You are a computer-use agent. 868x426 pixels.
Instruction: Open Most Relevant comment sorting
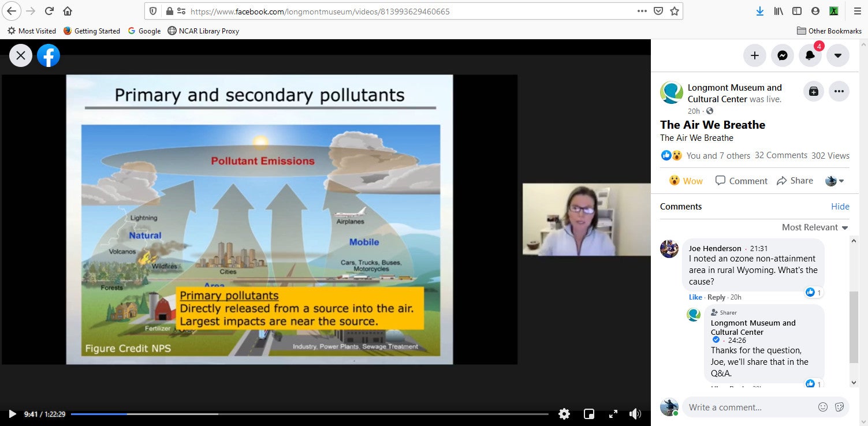click(x=815, y=227)
